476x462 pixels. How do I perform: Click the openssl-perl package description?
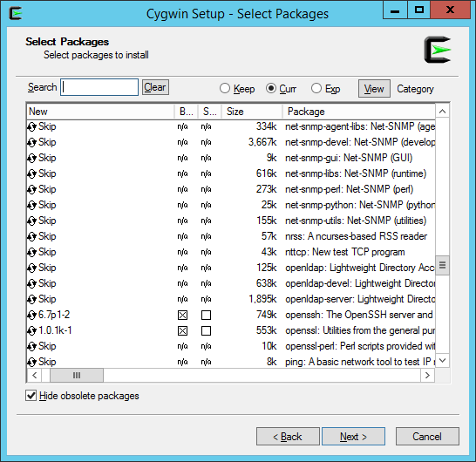point(360,346)
